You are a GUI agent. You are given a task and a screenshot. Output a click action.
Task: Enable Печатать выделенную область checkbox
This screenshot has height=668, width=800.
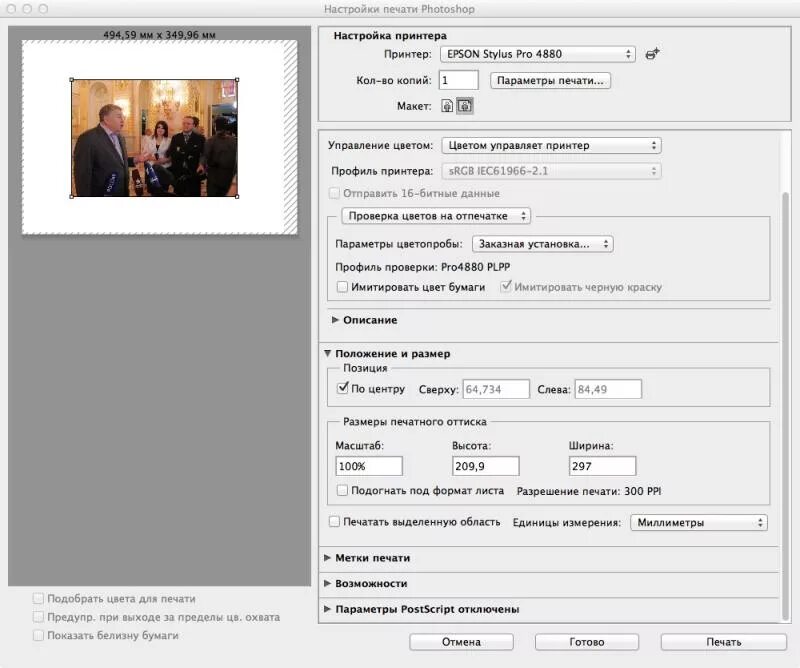[x=334, y=522]
